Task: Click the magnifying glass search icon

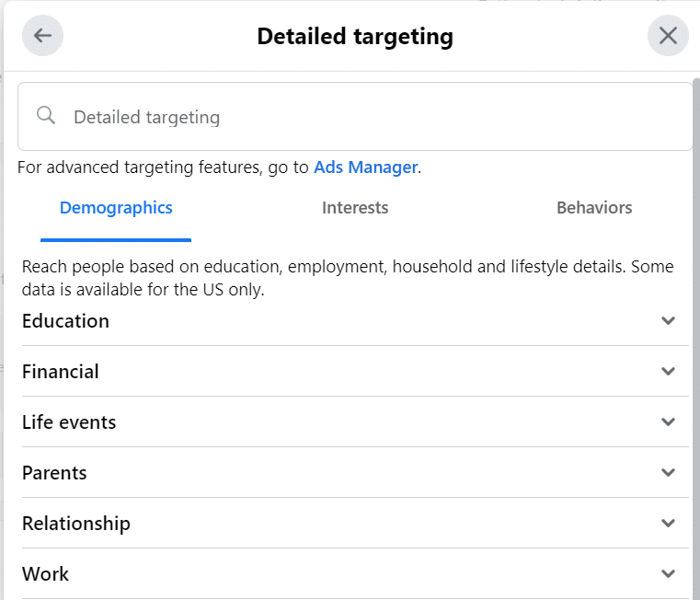Action: 46,116
